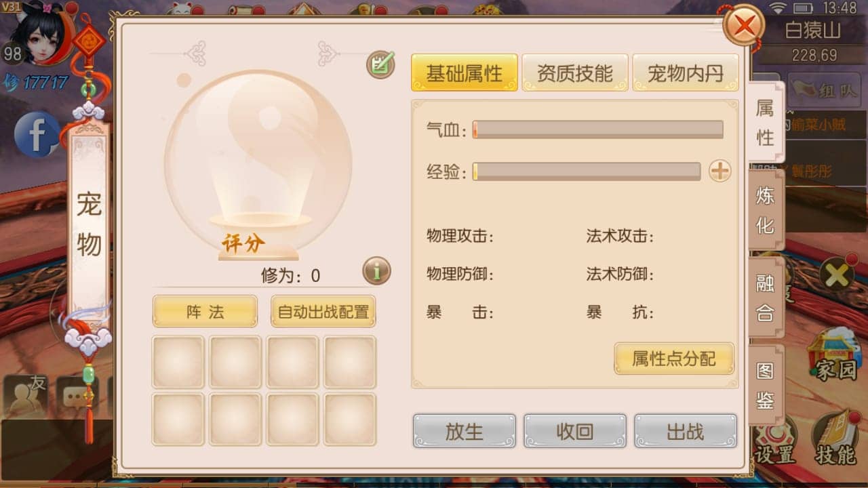Switch to the 宠物内丹 tab
Image resolution: width=868 pixels, height=488 pixels.
686,73
